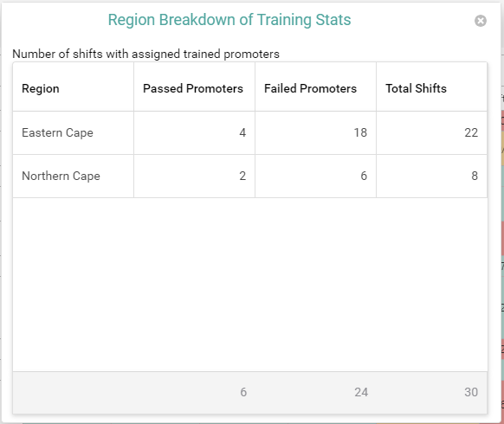
Task: Close the Region Breakdown dialog
Action: pos(481,21)
